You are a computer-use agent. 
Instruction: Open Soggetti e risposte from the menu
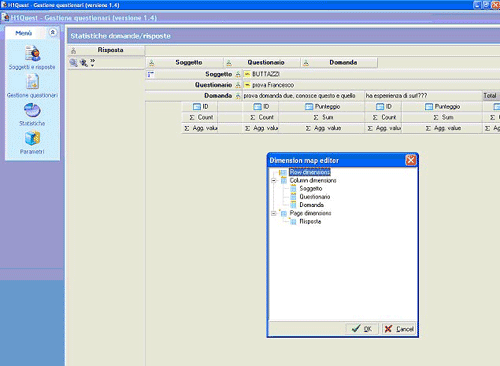32,58
